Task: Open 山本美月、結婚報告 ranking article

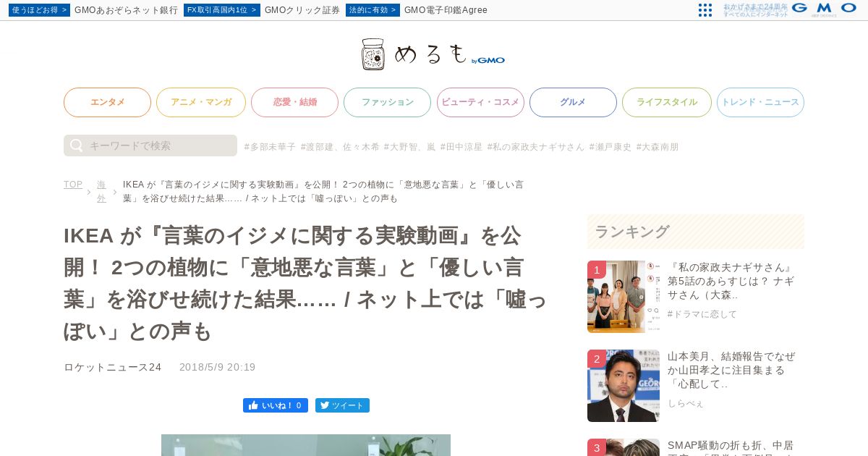Action: click(x=731, y=371)
